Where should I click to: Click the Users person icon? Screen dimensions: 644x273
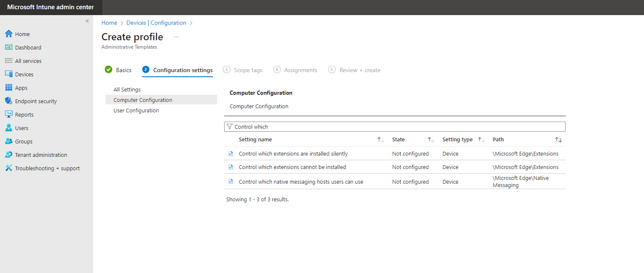[x=8, y=128]
